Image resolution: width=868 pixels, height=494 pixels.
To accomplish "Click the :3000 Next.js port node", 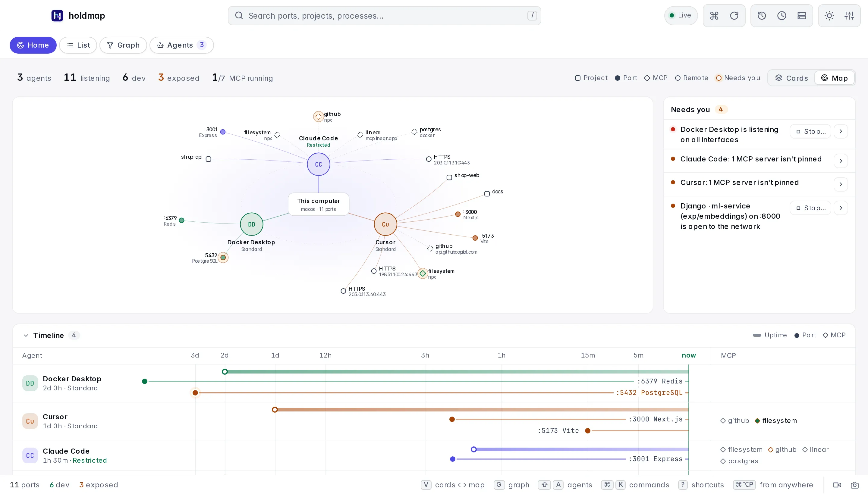I will (x=458, y=214).
